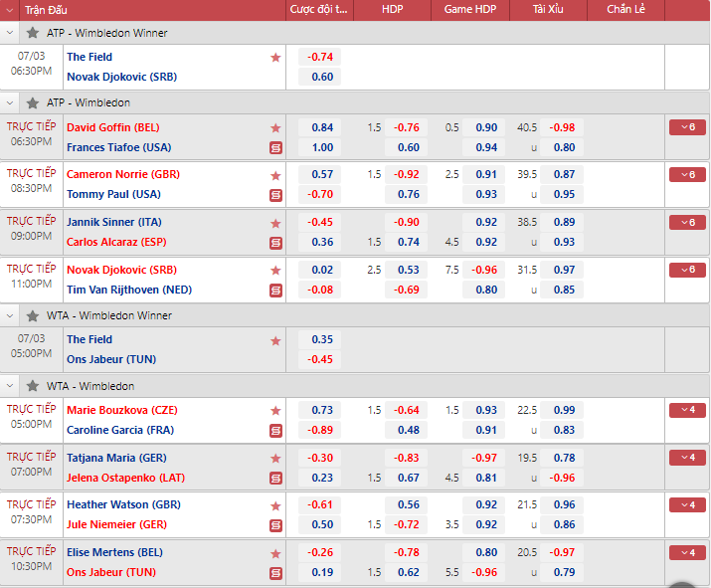Open stats icon for Maria vs Ostapenko
This screenshot has width=711, height=588.
275,479
